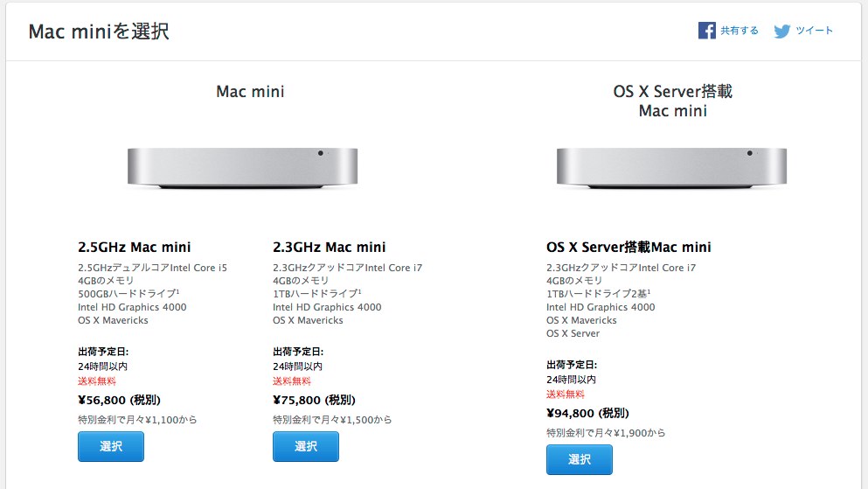The height and width of the screenshot is (489, 868).
Task: Click the Facebook share icon
Action: [707, 31]
